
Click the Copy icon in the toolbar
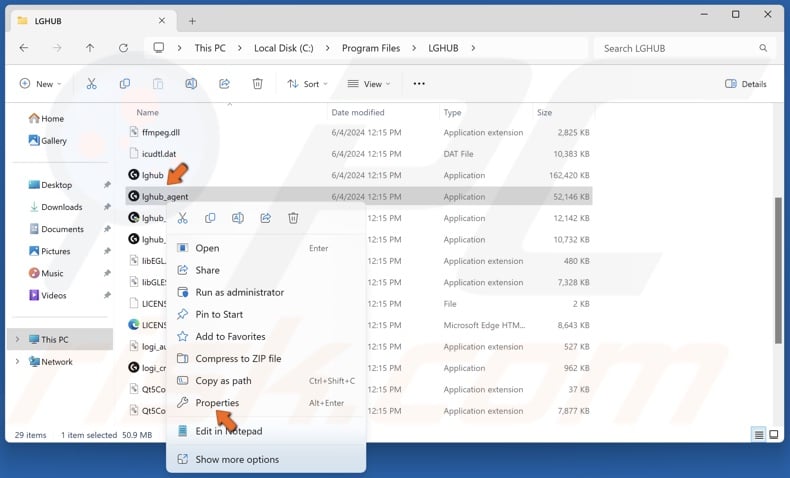pyautogui.click(x=125, y=84)
